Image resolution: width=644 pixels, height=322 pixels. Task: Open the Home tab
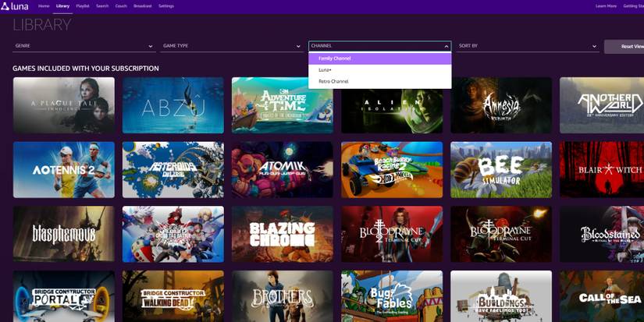coord(44,6)
